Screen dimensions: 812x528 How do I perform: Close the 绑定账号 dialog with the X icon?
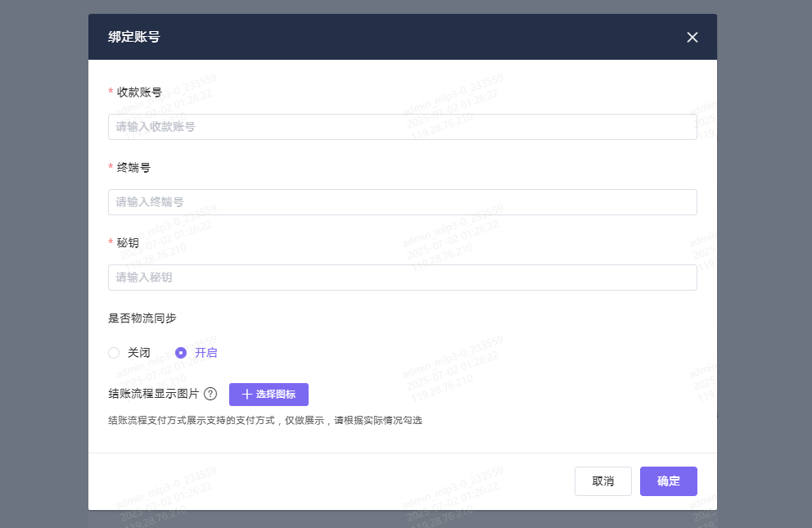[692, 37]
